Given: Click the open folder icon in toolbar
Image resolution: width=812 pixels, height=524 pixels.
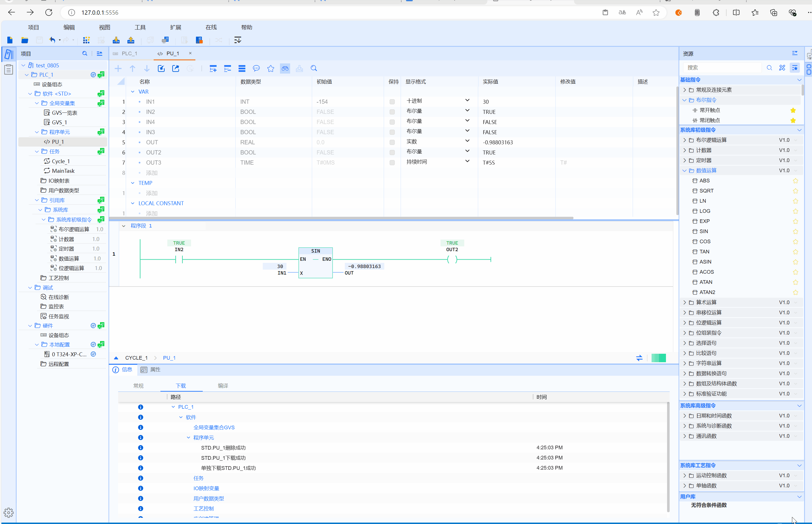Looking at the screenshot, I should pyautogui.click(x=25, y=40).
